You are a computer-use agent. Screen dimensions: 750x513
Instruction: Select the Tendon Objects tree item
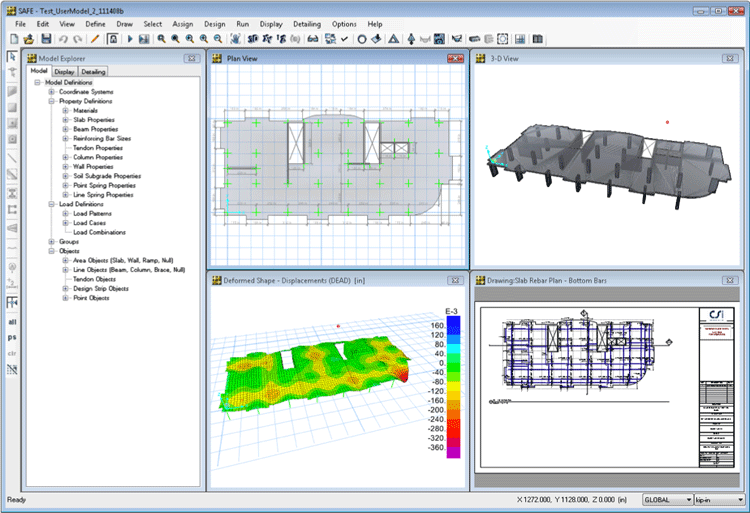[x=94, y=279]
